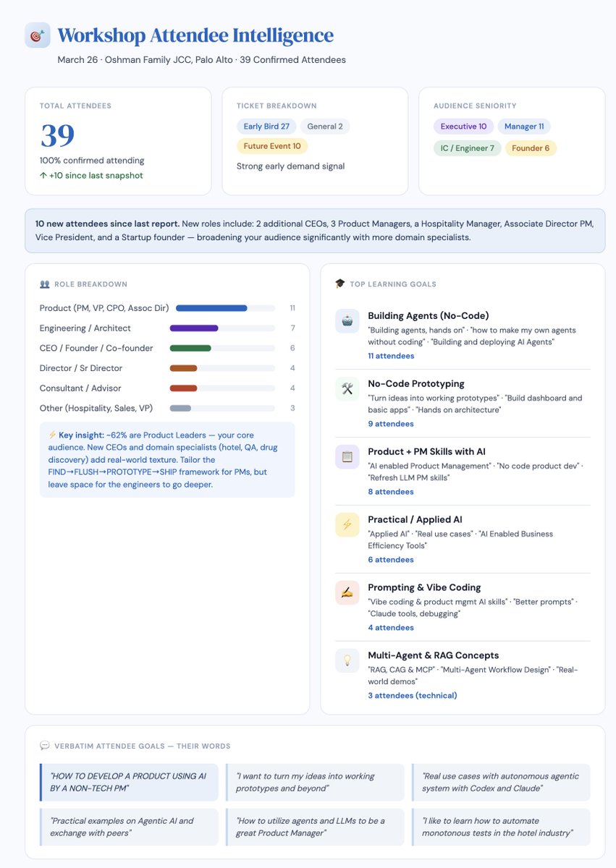Click the No-Code Prototyping heading
Screen dimensions: 616x868
pyautogui.click(x=416, y=383)
